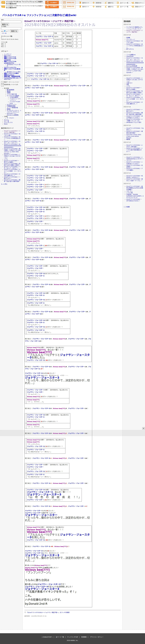Open WithBOSSリクエスト受付 in the left menu

coord(13,65)
